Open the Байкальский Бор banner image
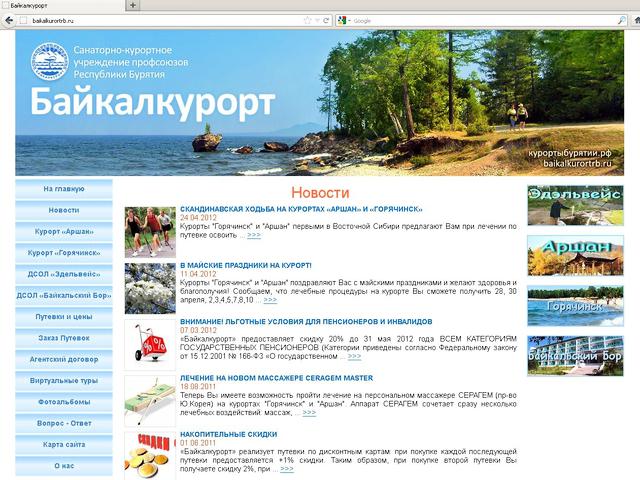The image size is (640, 480). [x=575, y=356]
